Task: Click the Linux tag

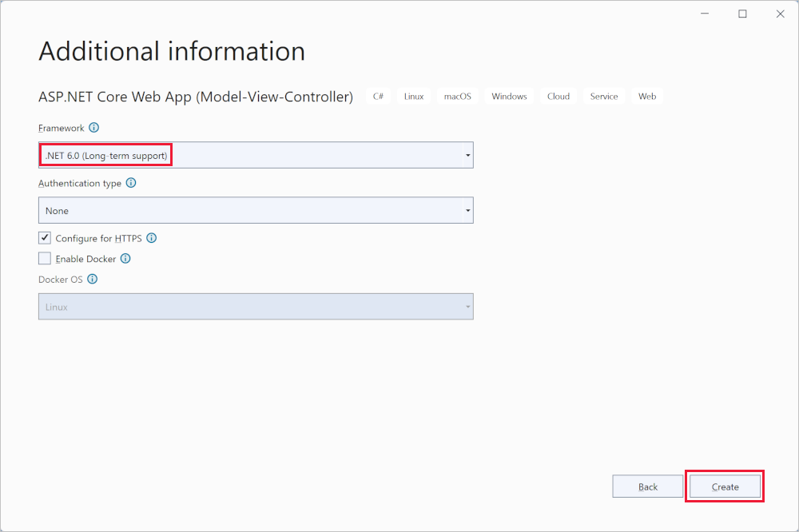Action: [413, 96]
